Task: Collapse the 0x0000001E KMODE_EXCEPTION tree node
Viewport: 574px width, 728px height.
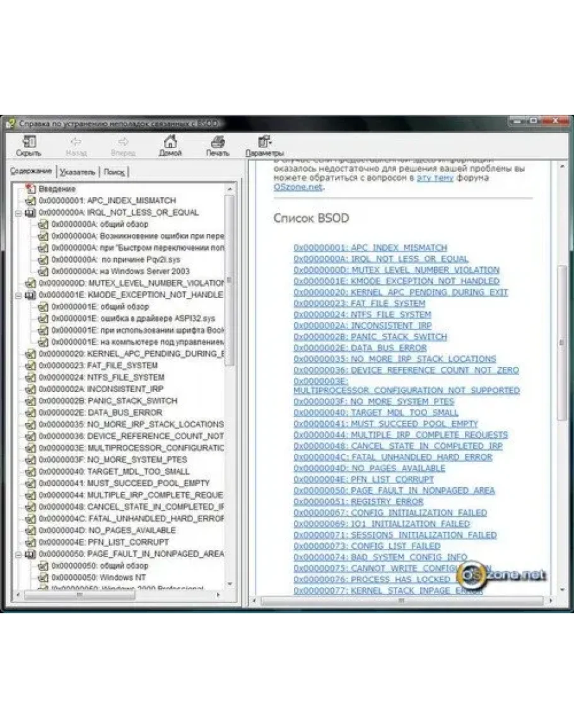Action: click(x=19, y=295)
